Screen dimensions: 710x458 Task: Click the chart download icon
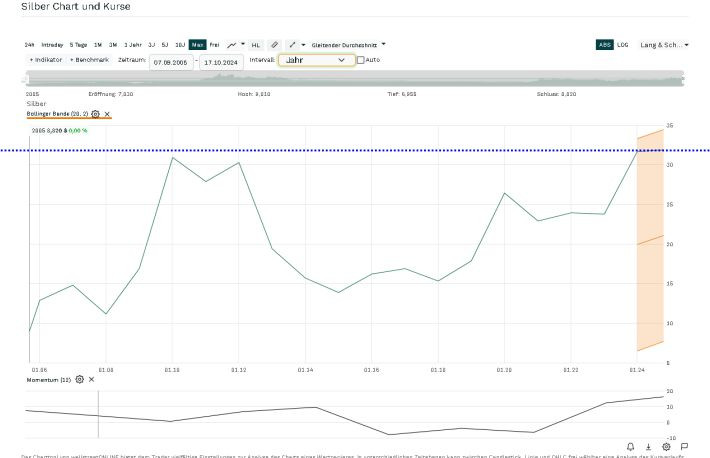tap(648, 447)
